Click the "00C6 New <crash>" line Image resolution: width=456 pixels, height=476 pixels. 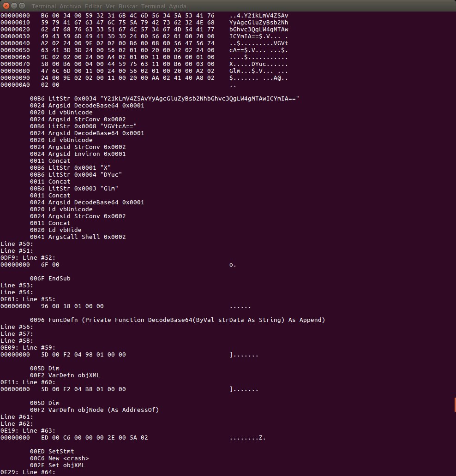[59, 458]
